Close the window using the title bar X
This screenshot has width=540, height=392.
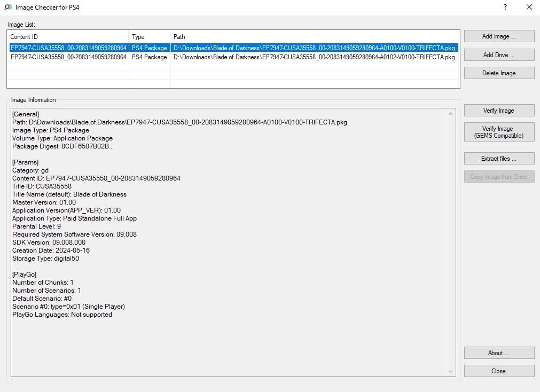(529, 7)
